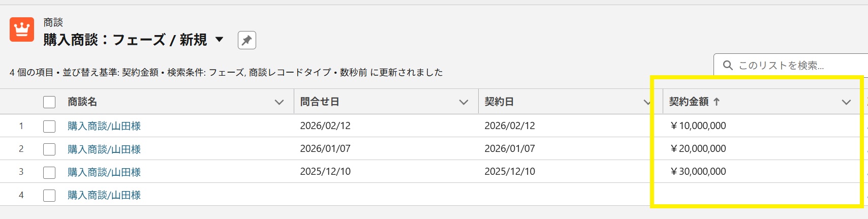The height and width of the screenshot is (219, 868).
Task: Tick the checkbox on row 4
Action: pyautogui.click(x=49, y=195)
